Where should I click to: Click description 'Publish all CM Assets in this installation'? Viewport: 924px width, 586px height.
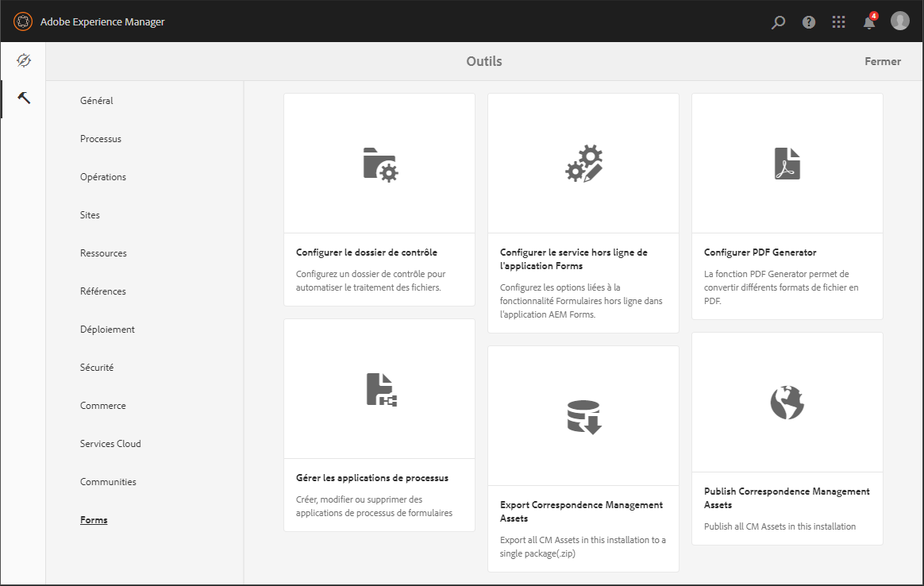click(780, 526)
